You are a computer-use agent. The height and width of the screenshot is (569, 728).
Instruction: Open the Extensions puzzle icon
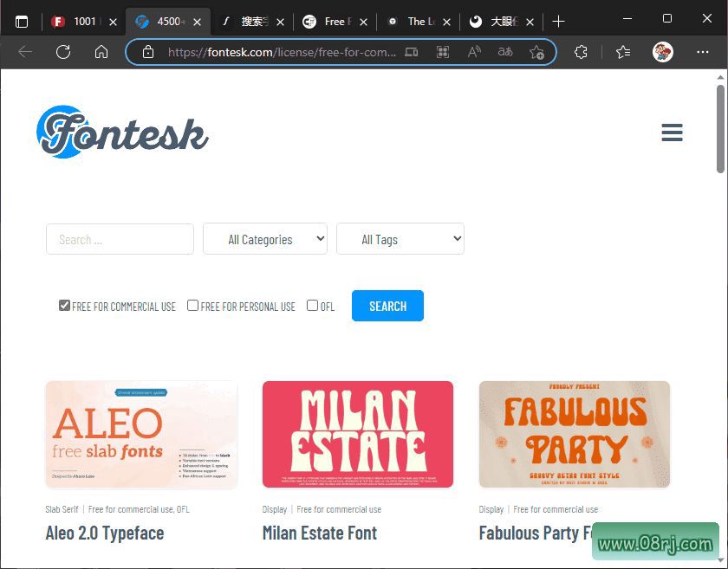pyautogui.click(x=581, y=52)
